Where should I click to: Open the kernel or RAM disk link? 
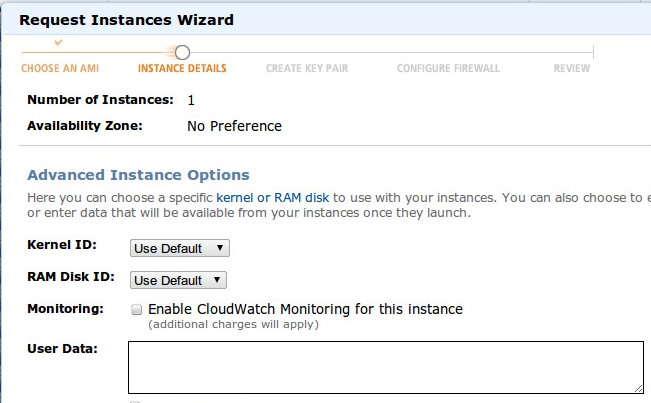point(273,198)
